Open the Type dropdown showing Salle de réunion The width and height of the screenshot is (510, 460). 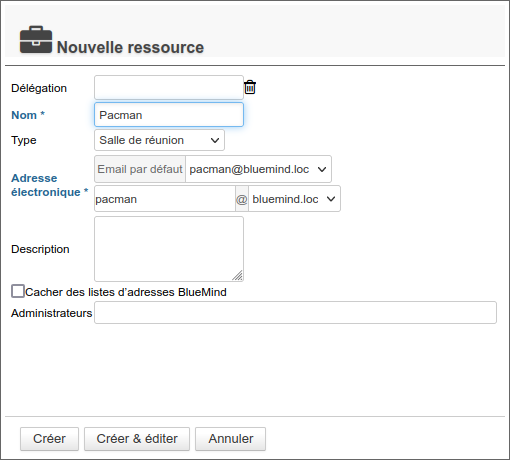[159, 140]
